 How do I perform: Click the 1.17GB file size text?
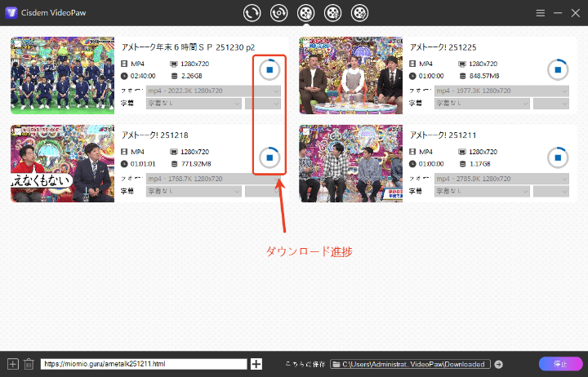480,164
